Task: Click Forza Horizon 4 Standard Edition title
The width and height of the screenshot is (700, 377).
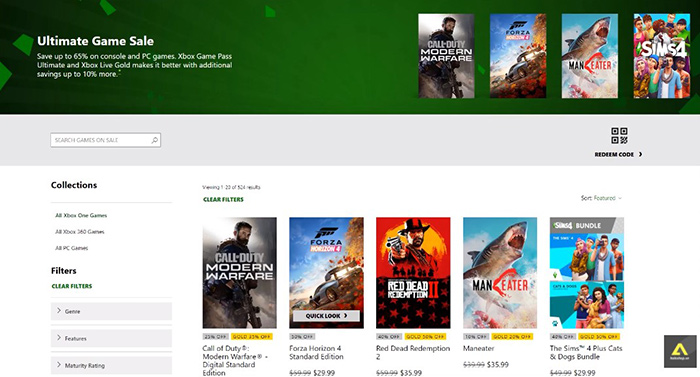Action: 316,352
